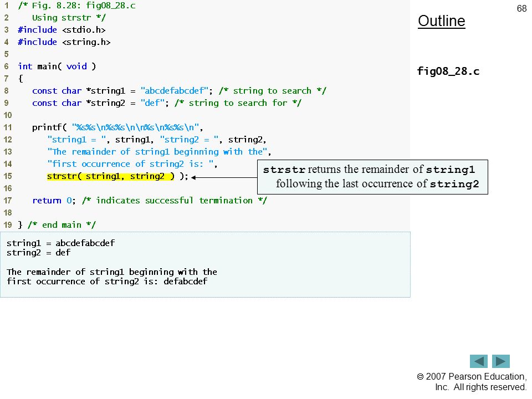Click output line 'string2 = def'

[x=38, y=253]
